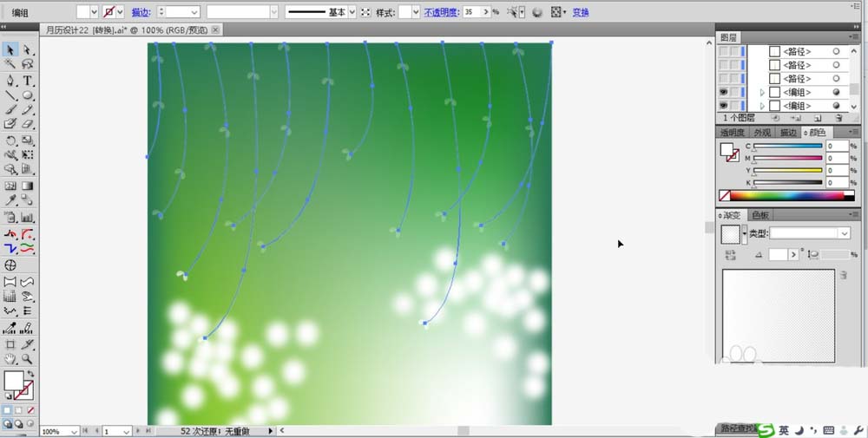Select the Blend tool

pos(28,200)
